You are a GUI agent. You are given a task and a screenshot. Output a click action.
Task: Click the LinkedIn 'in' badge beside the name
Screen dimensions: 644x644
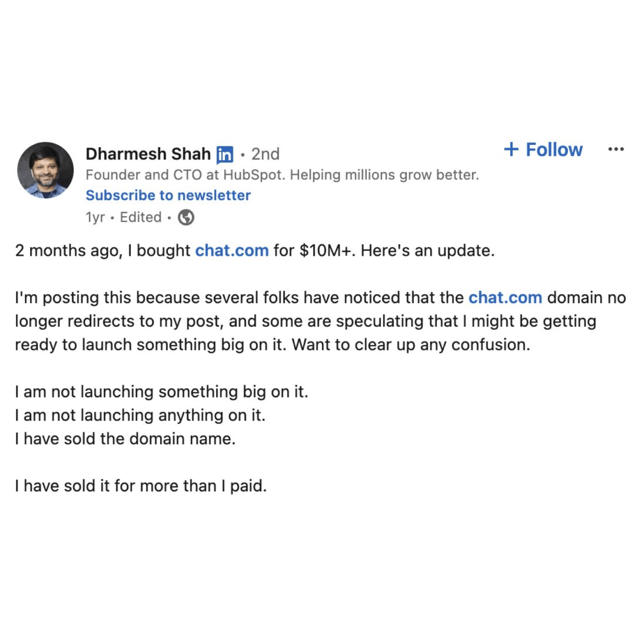(224, 155)
